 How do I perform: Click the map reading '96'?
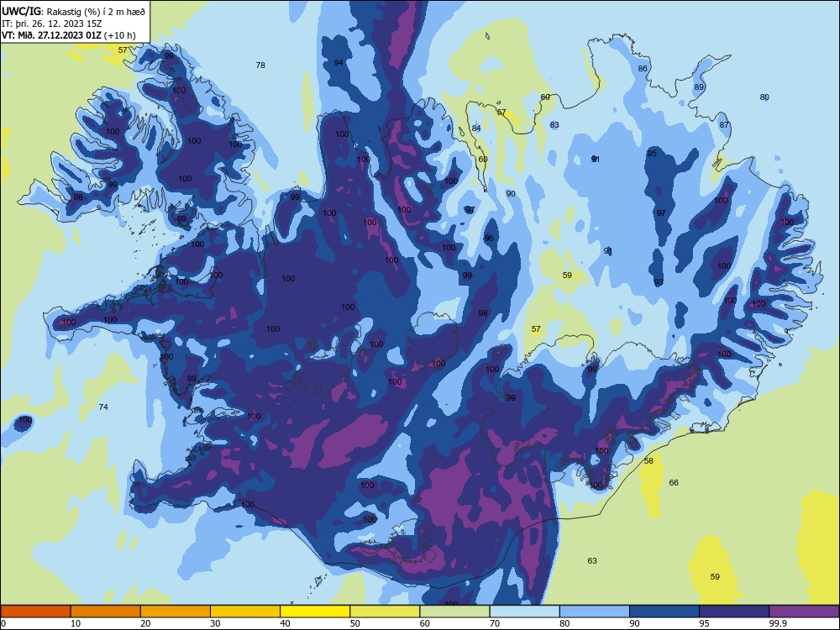tap(489, 238)
